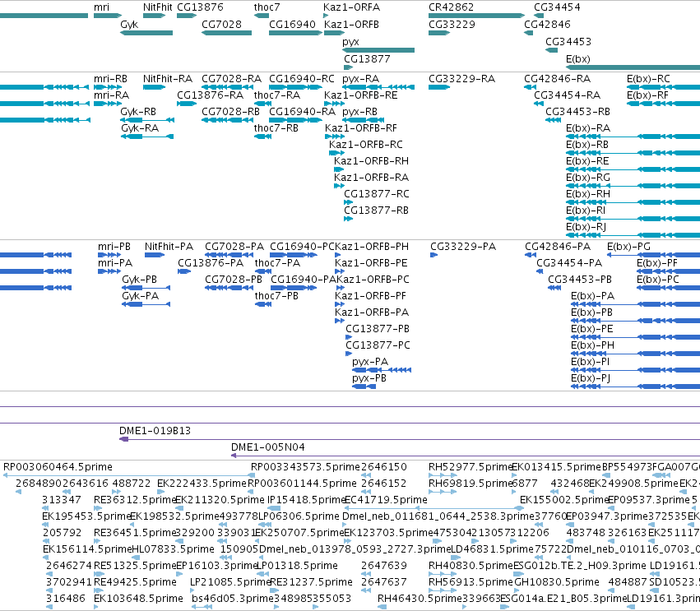Select the CG13876-PA protein label
Image resolution: width=700 pixels, height=611 pixels.
211,263
